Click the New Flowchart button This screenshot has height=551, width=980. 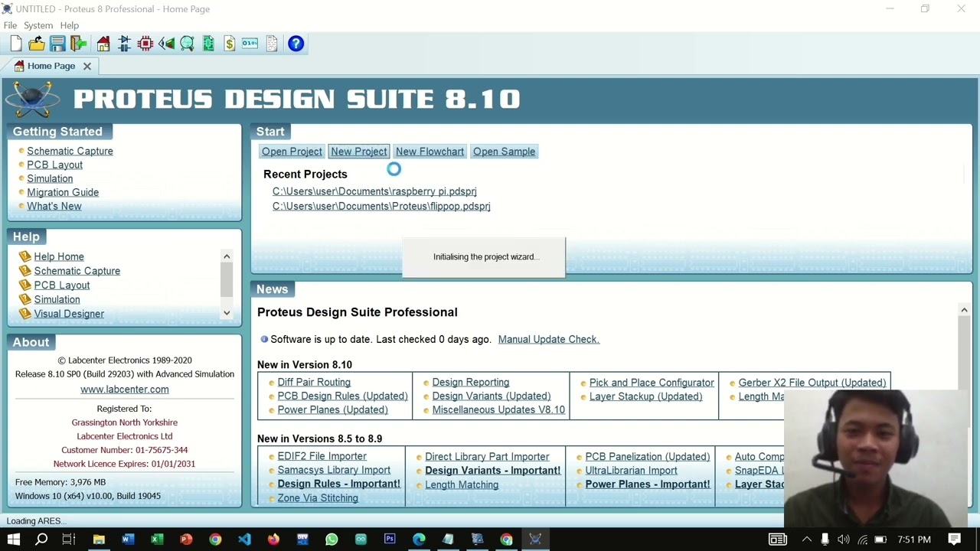click(430, 152)
